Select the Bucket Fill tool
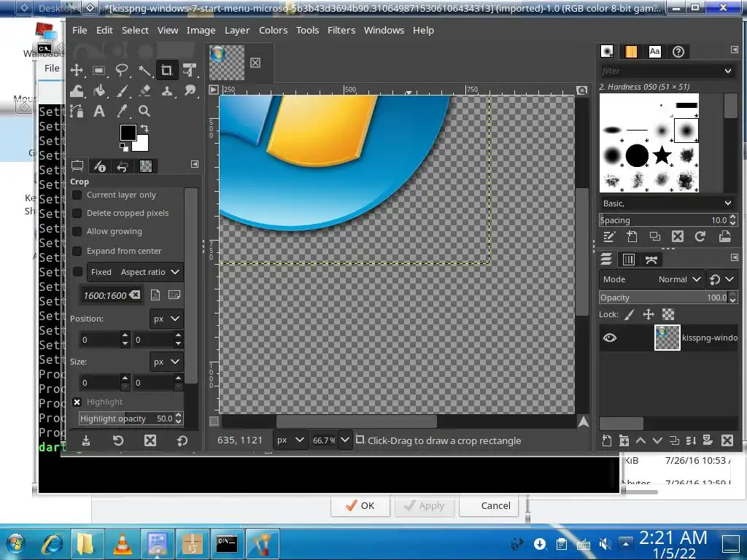The image size is (747, 560). (99, 90)
